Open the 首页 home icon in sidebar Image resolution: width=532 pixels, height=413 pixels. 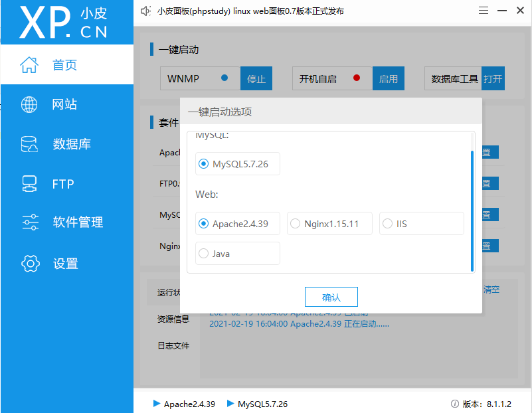click(29, 64)
